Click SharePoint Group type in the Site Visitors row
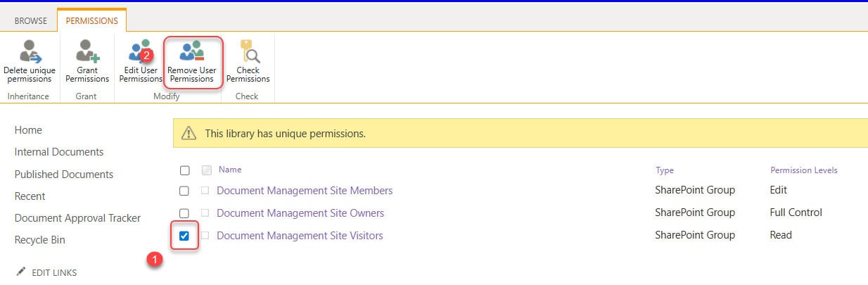The image size is (868, 285). (x=695, y=235)
